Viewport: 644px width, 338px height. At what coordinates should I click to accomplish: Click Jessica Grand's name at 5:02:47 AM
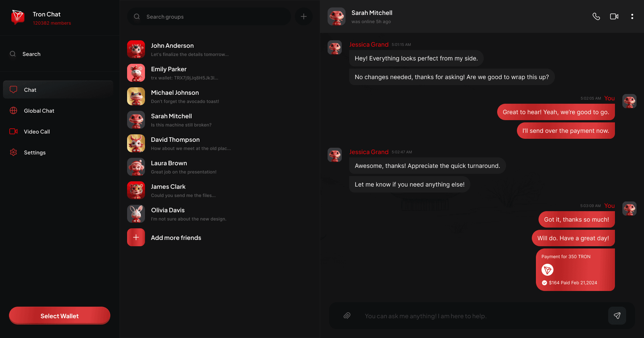(x=369, y=152)
